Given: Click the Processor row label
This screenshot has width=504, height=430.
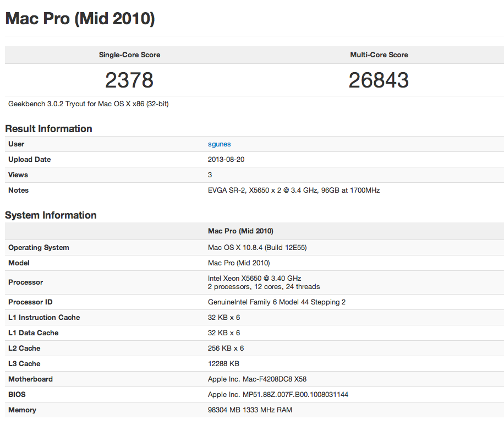Looking at the screenshot, I should 25,282.
